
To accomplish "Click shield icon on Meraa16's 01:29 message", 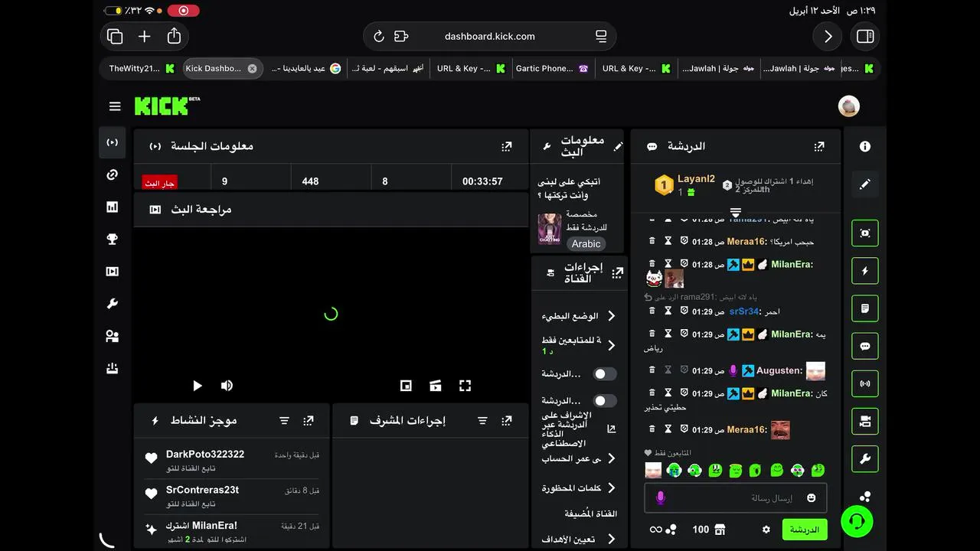I will click(684, 429).
